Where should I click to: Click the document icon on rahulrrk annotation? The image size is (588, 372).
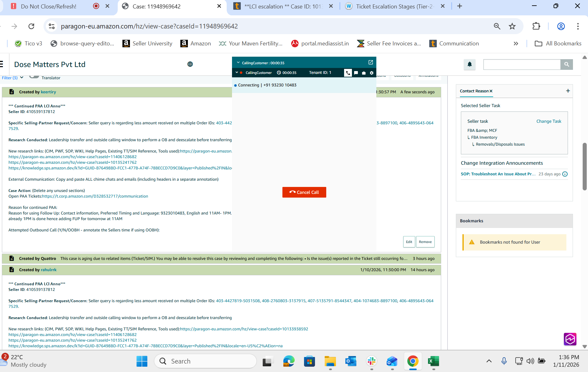(x=12, y=270)
